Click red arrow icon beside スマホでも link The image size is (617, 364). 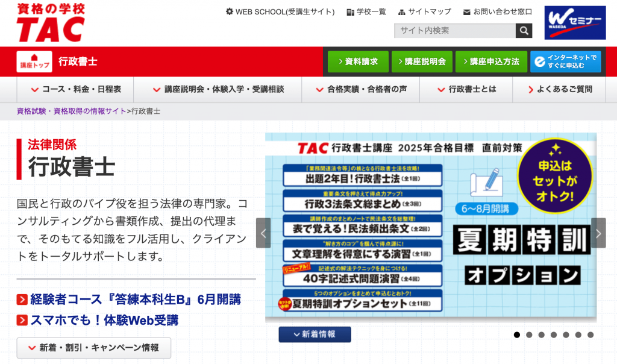click(22, 320)
